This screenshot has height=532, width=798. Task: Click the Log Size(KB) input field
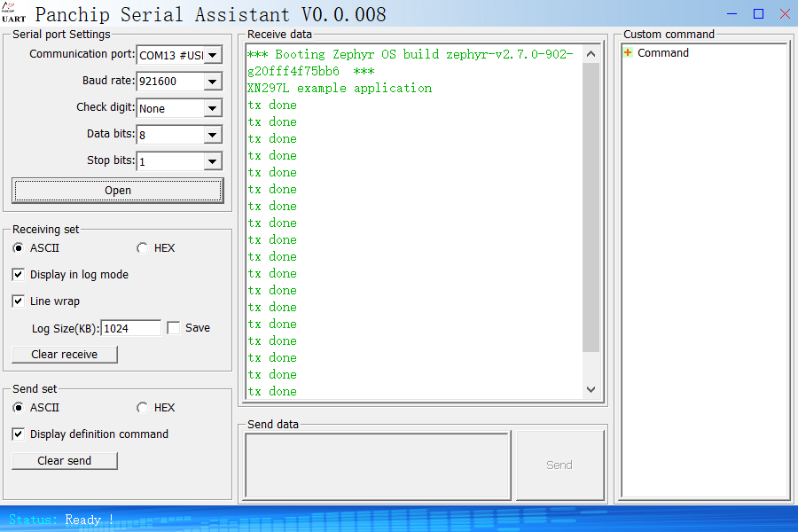(131, 328)
